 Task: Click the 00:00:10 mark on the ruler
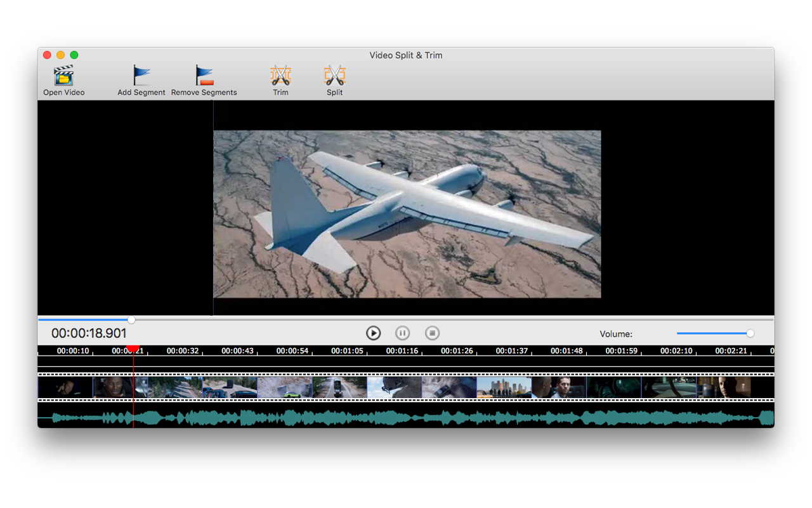point(73,351)
